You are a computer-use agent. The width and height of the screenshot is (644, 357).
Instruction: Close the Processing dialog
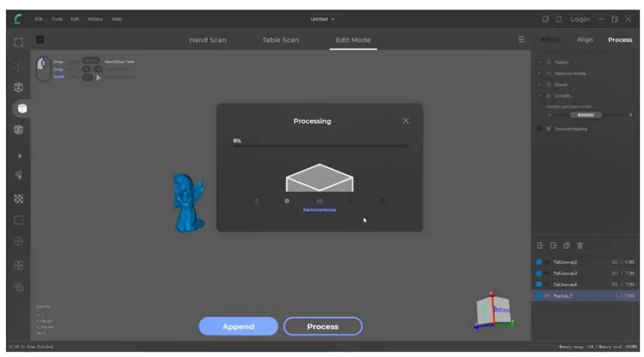[406, 120]
